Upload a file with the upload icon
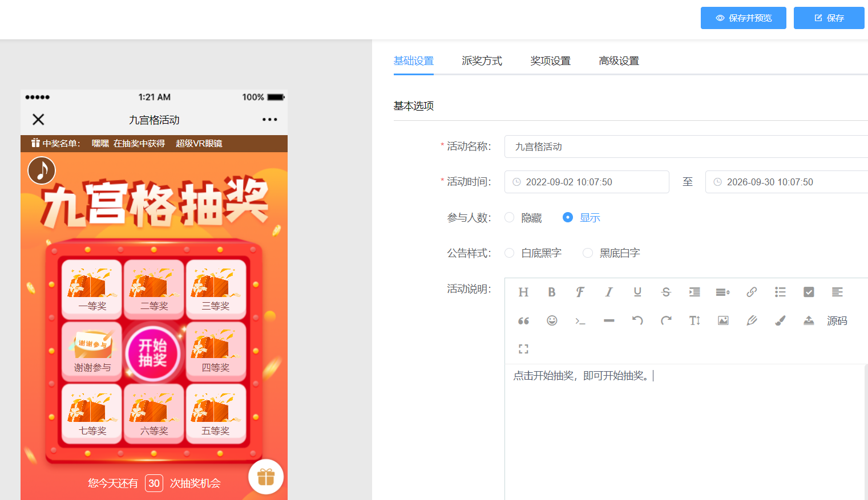This screenshot has height=500, width=868. click(x=809, y=321)
